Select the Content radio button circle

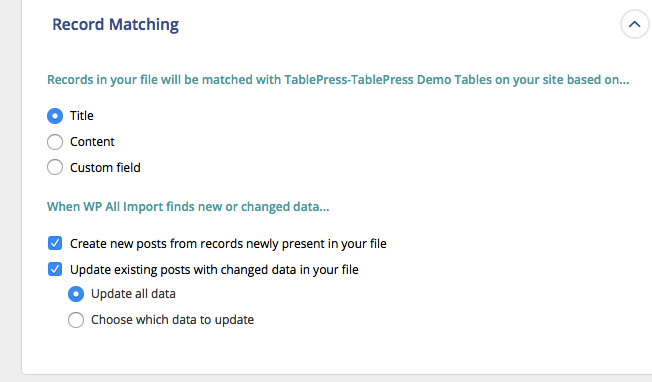(x=55, y=142)
